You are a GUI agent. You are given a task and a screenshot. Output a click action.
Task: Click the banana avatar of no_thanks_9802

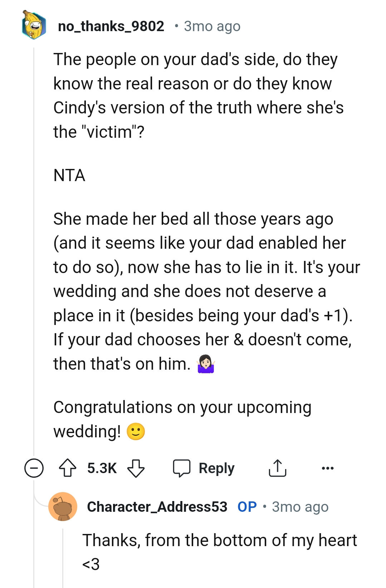[x=33, y=26]
